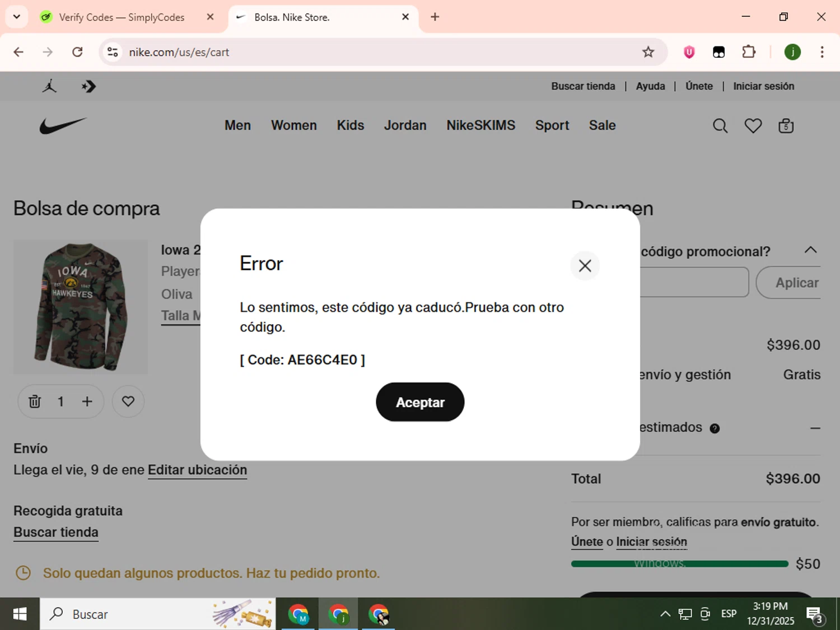Viewport: 840px width, 630px height.
Task: Click the taskbar Buscar search box
Action: point(158,614)
